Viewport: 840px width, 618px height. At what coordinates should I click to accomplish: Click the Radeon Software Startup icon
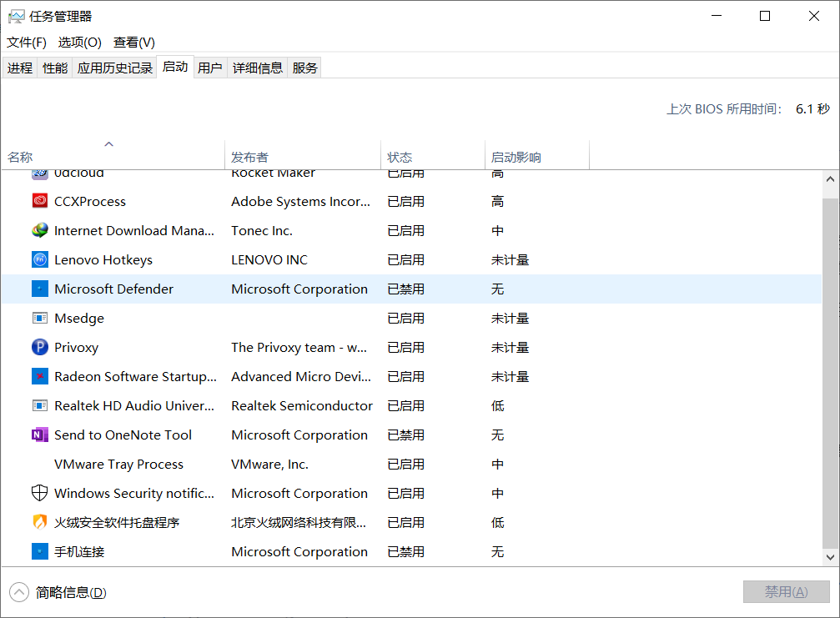[40, 376]
